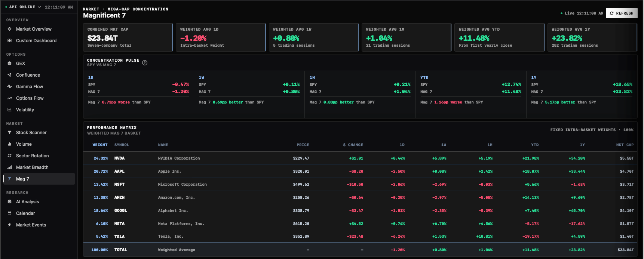Click the Live timestamp indicator
This screenshot has height=259, width=644.
[582, 13]
